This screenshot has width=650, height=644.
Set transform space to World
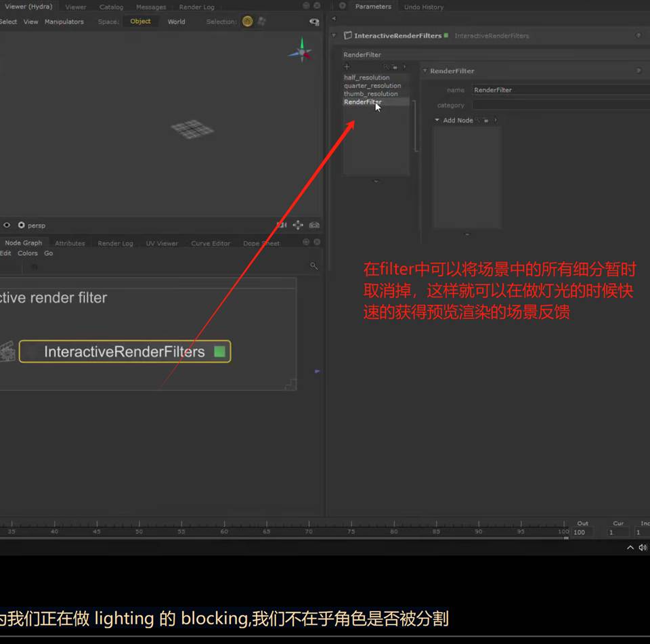click(x=176, y=22)
